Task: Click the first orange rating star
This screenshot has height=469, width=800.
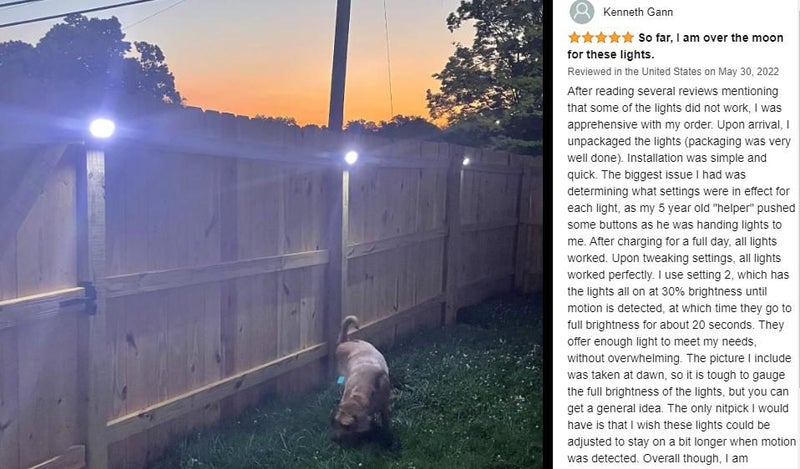Action: (574, 38)
